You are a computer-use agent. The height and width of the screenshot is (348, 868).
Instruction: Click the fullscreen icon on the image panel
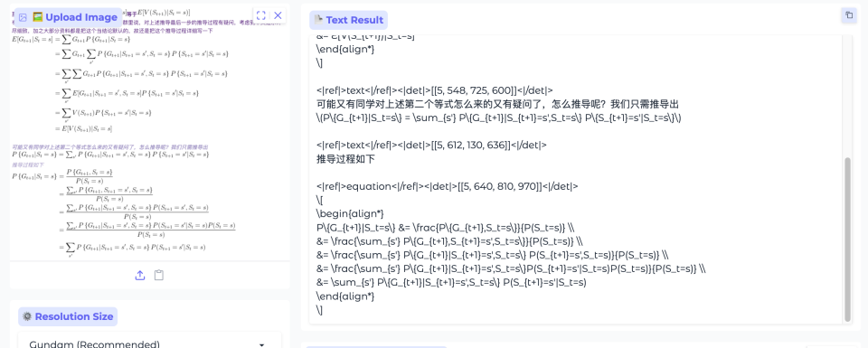pyautogui.click(x=261, y=15)
